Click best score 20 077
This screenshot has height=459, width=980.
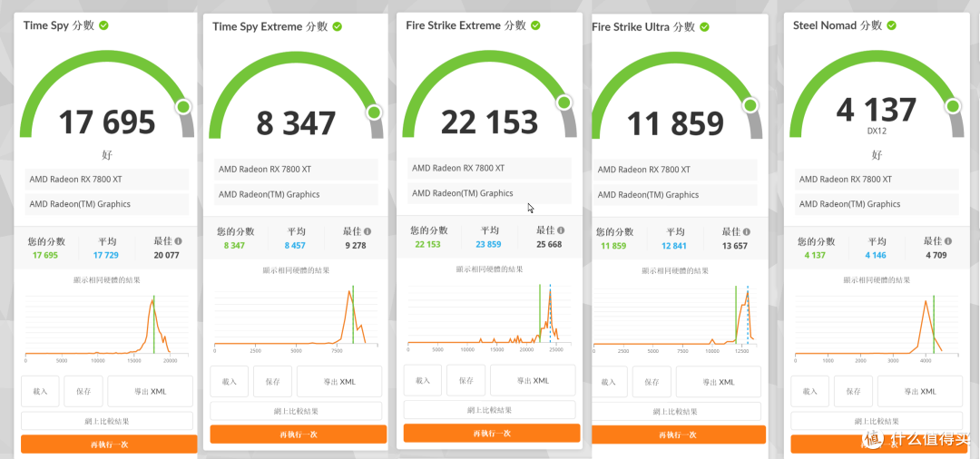(166, 255)
